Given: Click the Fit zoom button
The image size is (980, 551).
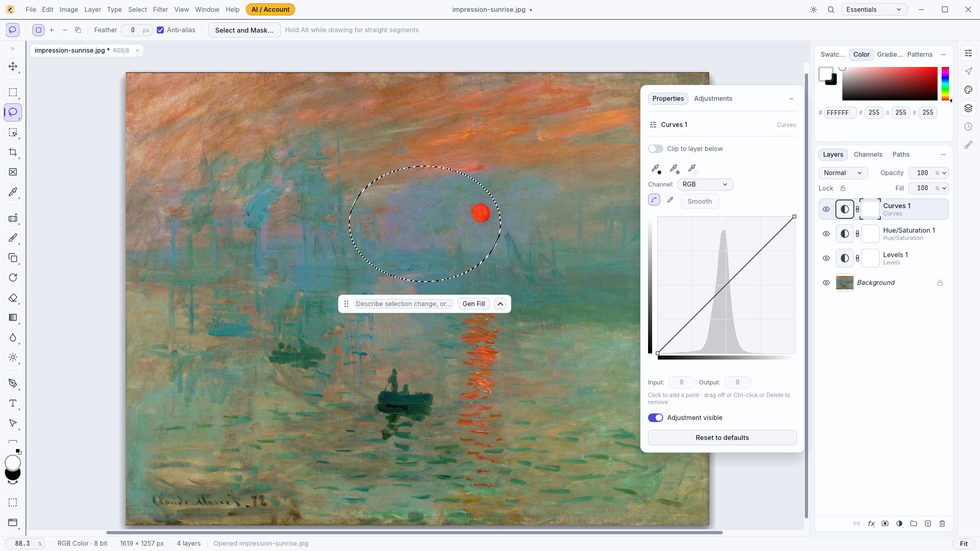Looking at the screenshot, I should coord(964,544).
